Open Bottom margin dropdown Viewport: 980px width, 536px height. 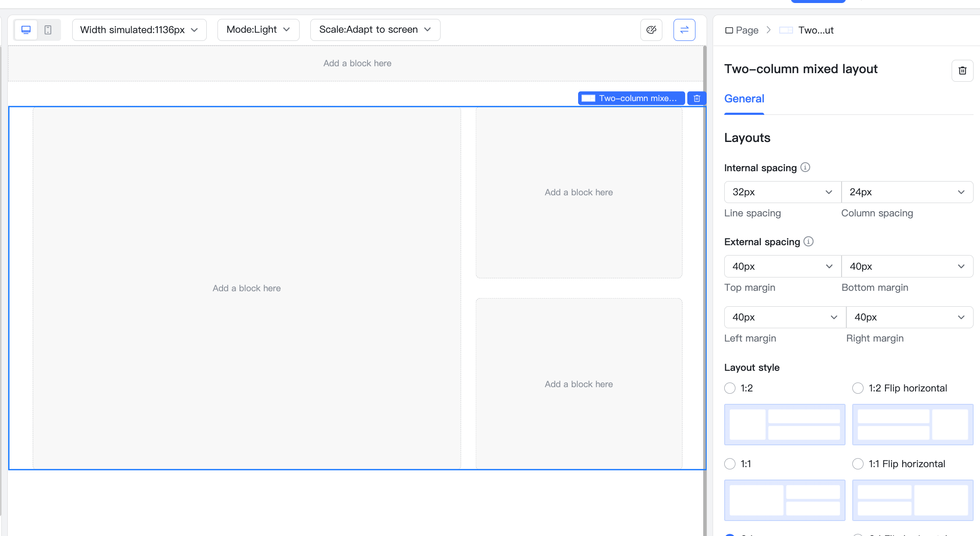click(907, 266)
